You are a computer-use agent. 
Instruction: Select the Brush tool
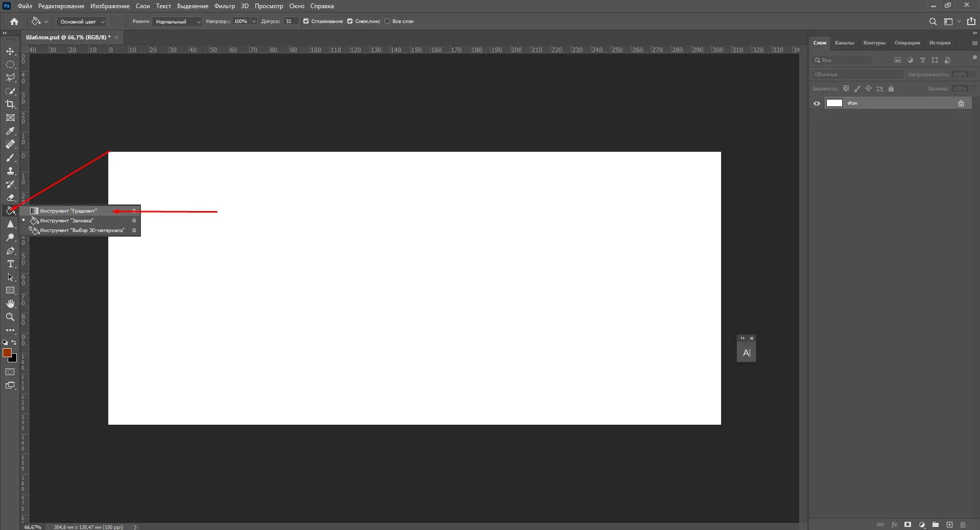click(10, 157)
